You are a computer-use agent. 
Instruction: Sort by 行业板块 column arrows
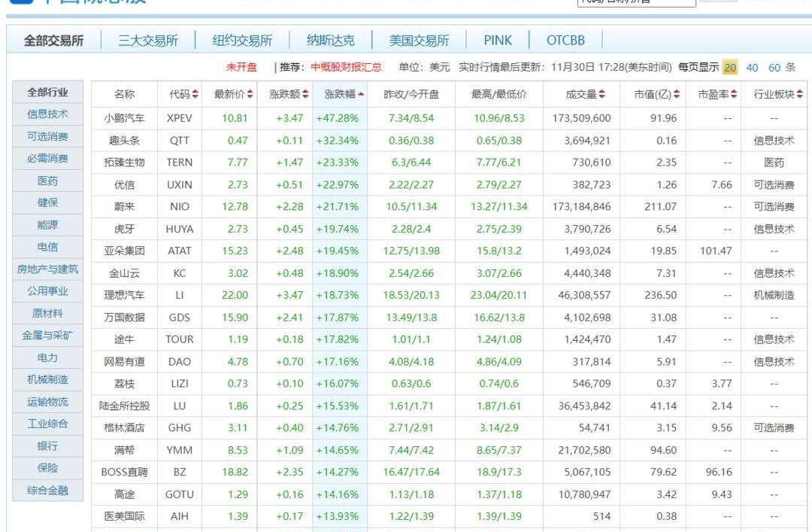pos(800,94)
